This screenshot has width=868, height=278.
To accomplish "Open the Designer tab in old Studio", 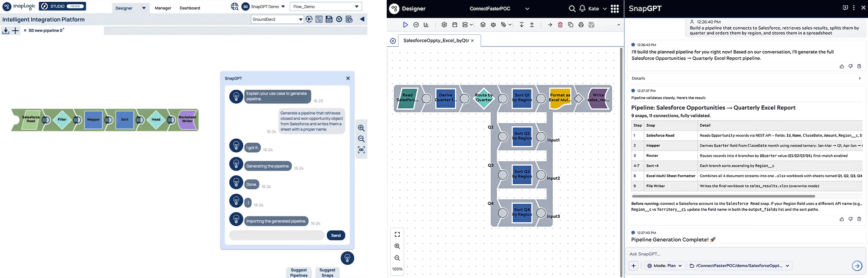I will [130, 8].
